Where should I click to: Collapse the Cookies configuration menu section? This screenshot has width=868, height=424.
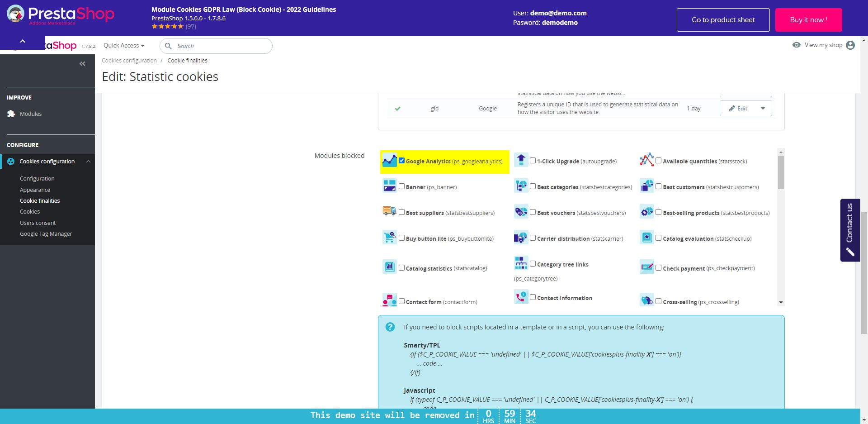point(89,162)
